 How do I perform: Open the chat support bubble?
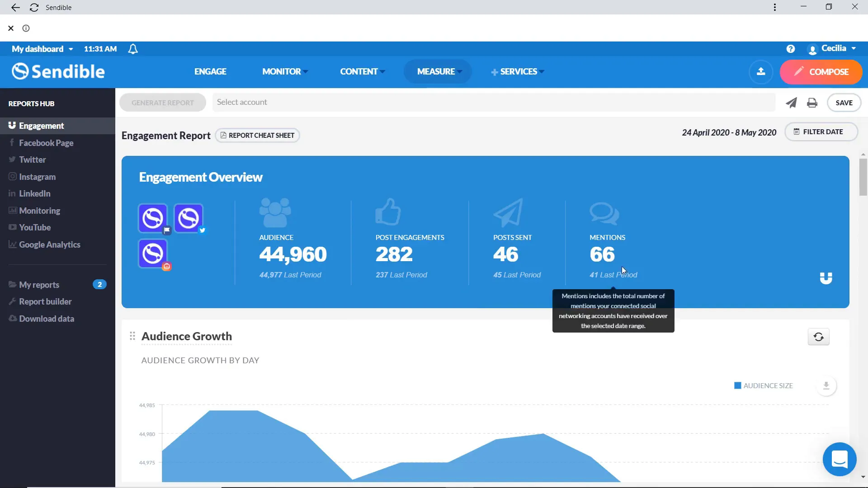point(840,460)
